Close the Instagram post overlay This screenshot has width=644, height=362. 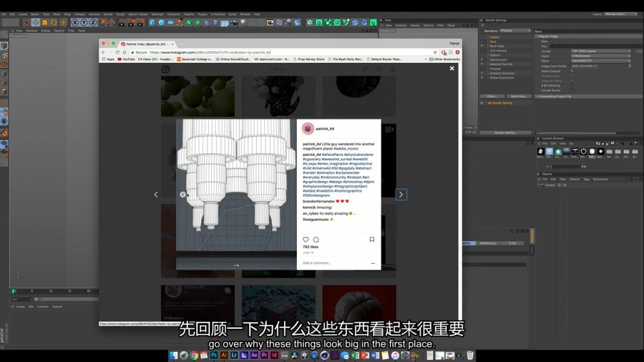tap(452, 69)
